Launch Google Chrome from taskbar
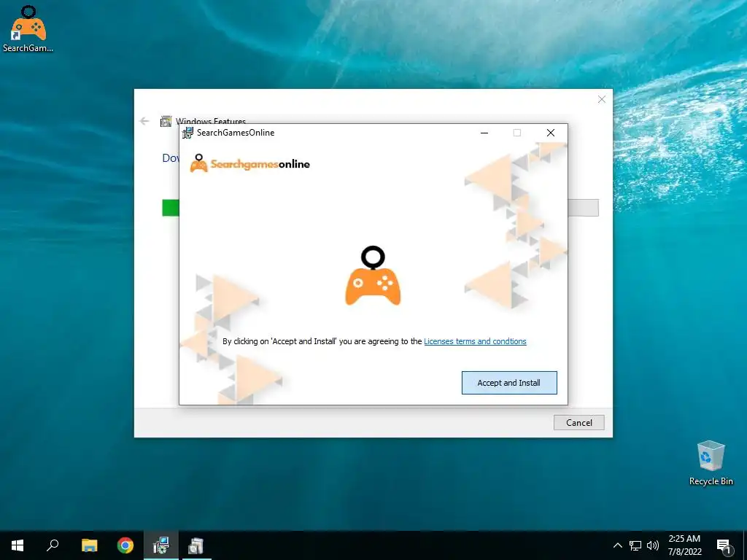Viewport: 747px width, 560px height. (x=125, y=545)
